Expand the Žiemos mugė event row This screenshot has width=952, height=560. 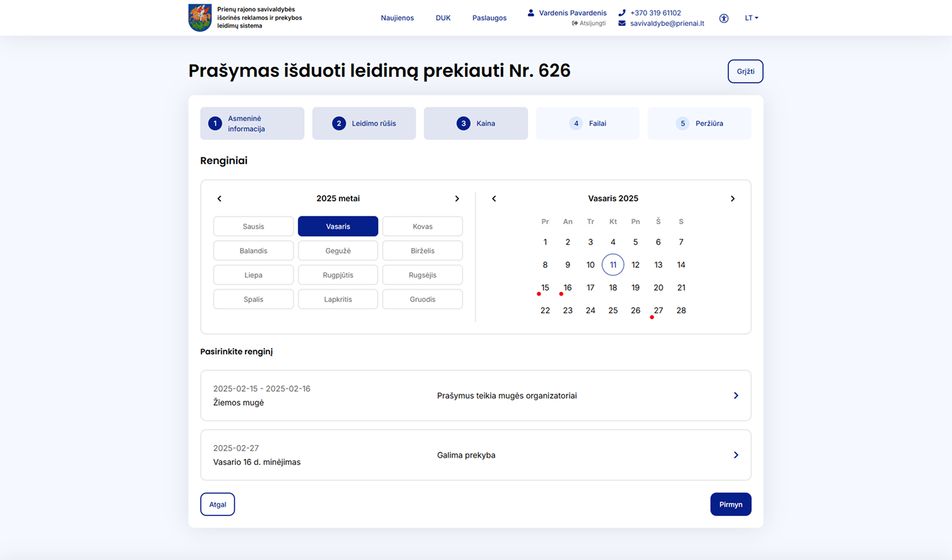475,395
